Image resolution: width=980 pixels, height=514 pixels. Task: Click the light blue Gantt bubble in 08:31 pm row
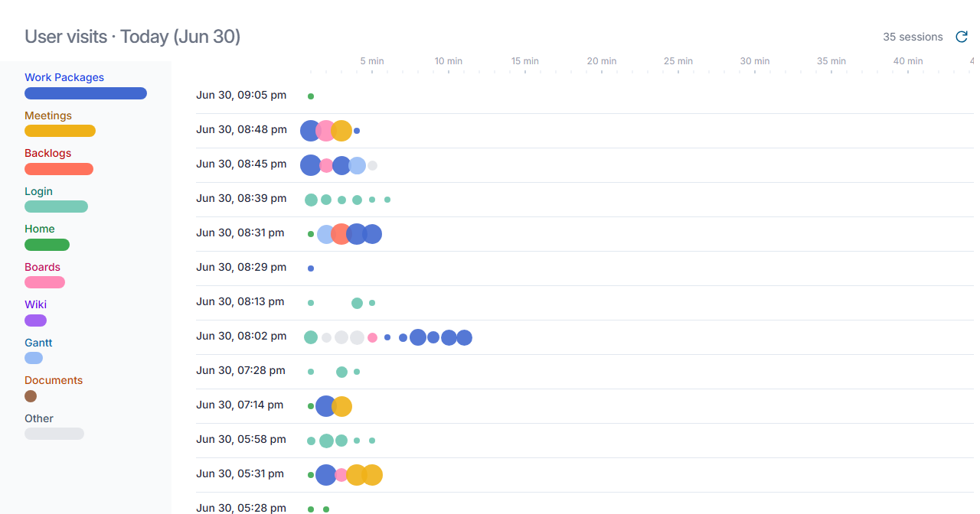pyautogui.click(x=326, y=234)
